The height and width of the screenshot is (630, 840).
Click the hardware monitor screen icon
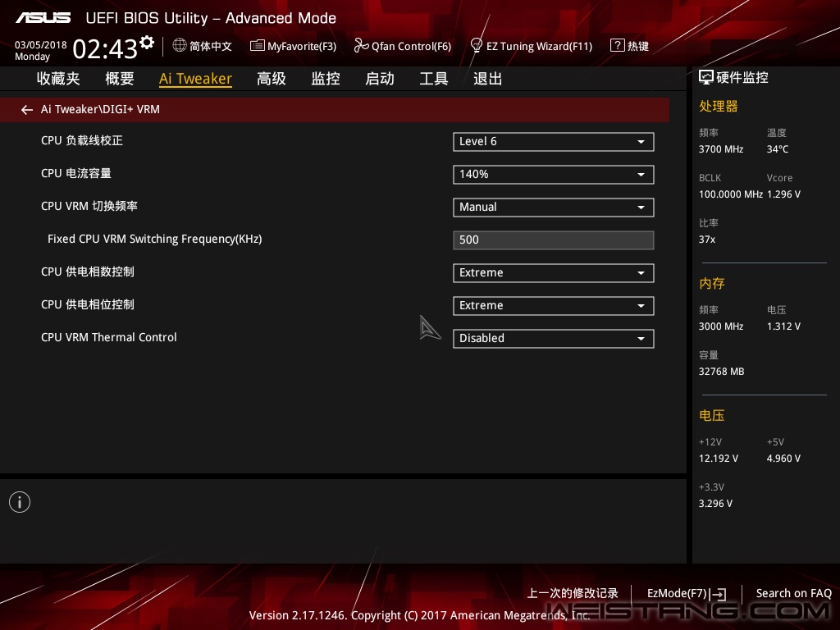(706, 78)
